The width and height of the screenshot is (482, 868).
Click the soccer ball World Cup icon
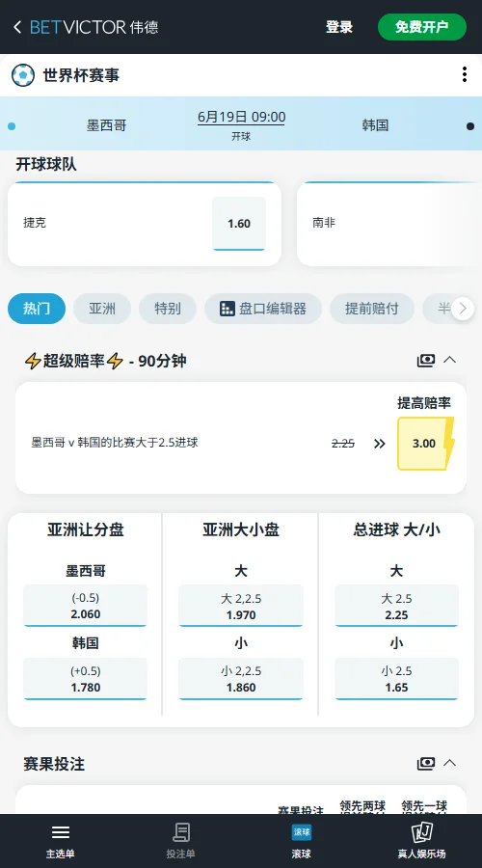pyautogui.click(x=23, y=74)
